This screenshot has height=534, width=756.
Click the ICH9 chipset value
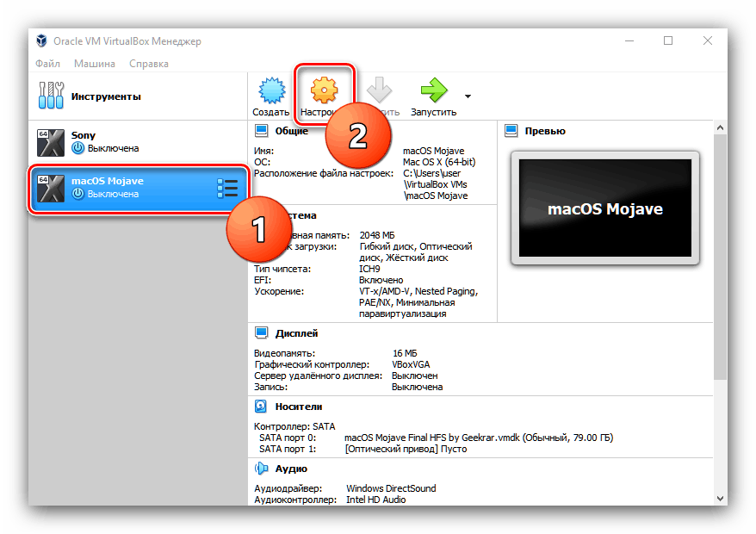pyautogui.click(x=369, y=269)
